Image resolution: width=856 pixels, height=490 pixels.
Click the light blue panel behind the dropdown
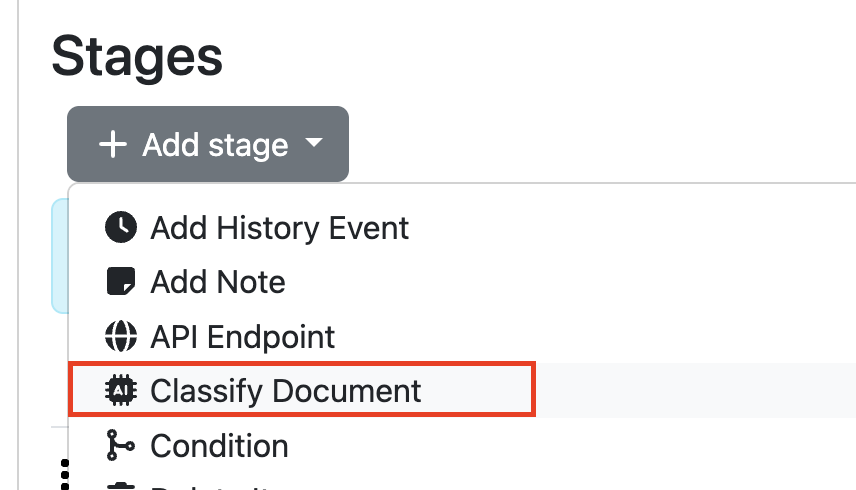click(60, 256)
